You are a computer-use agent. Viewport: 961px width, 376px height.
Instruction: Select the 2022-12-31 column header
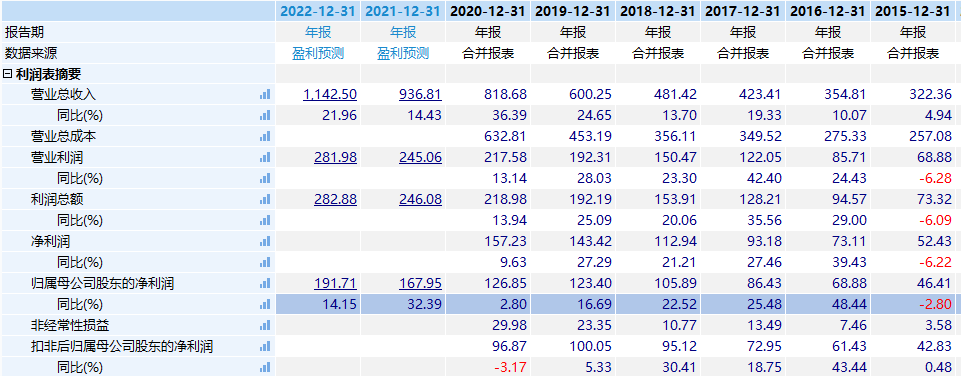(x=317, y=11)
